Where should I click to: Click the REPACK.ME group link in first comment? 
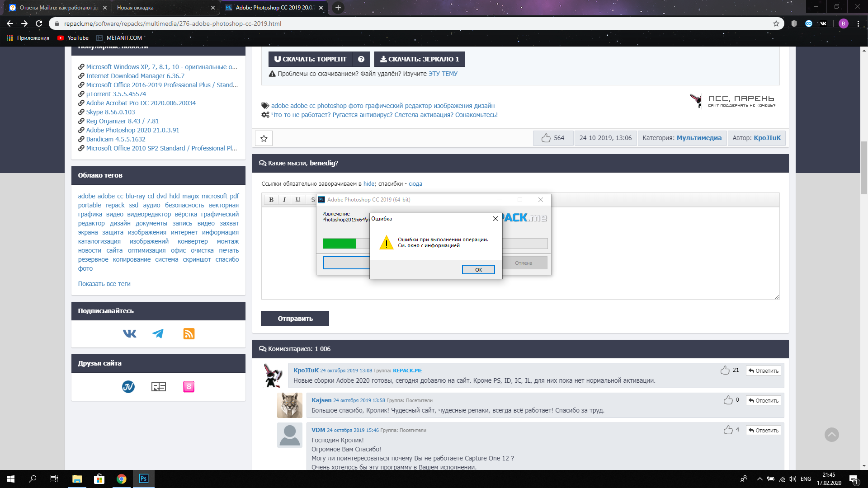[x=407, y=371]
